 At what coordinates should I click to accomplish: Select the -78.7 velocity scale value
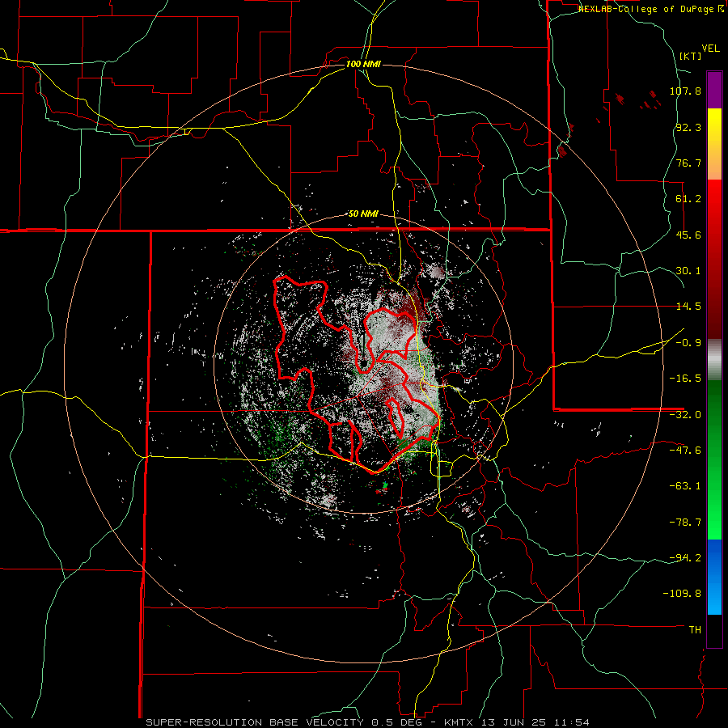tap(685, 523)
